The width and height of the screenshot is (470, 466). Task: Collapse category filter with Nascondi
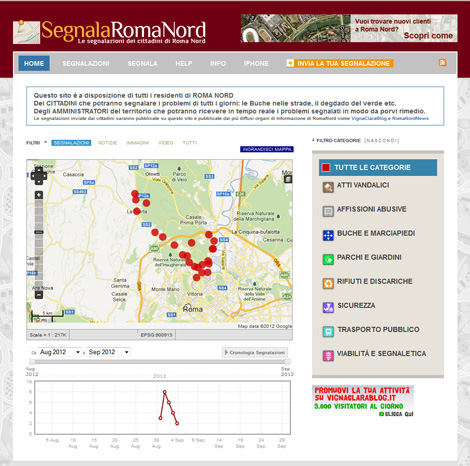pos(382,140)
